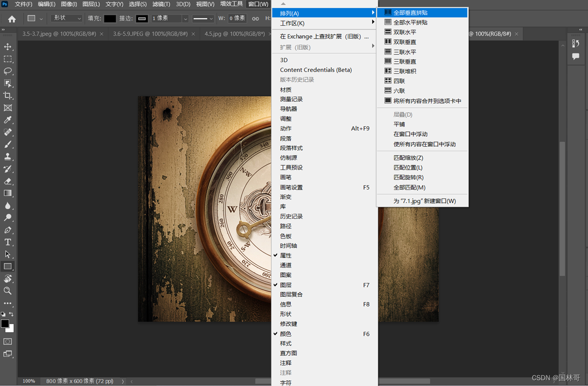This screenshot has height=386, width=588.
Task: Select the Rectangle shape tool
Action: tap(8, 266)
